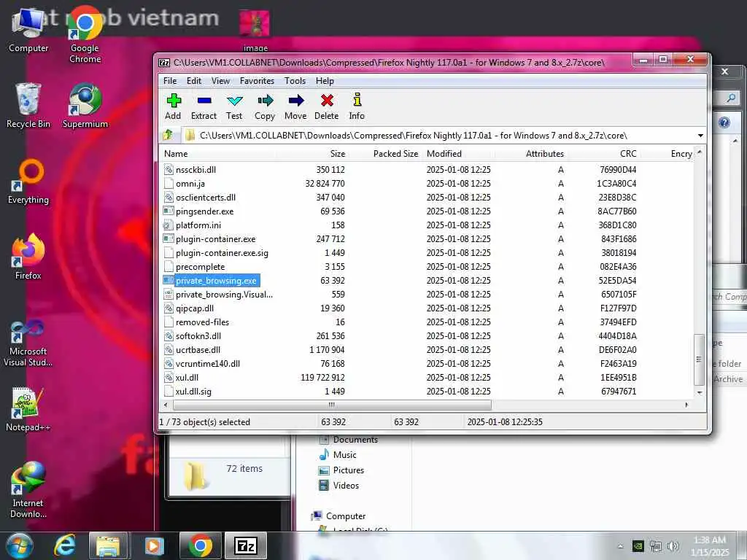Switch to Chrome in the taskbar
The height and width of the screenshot is (560, 747).
[x=200, y=545]
